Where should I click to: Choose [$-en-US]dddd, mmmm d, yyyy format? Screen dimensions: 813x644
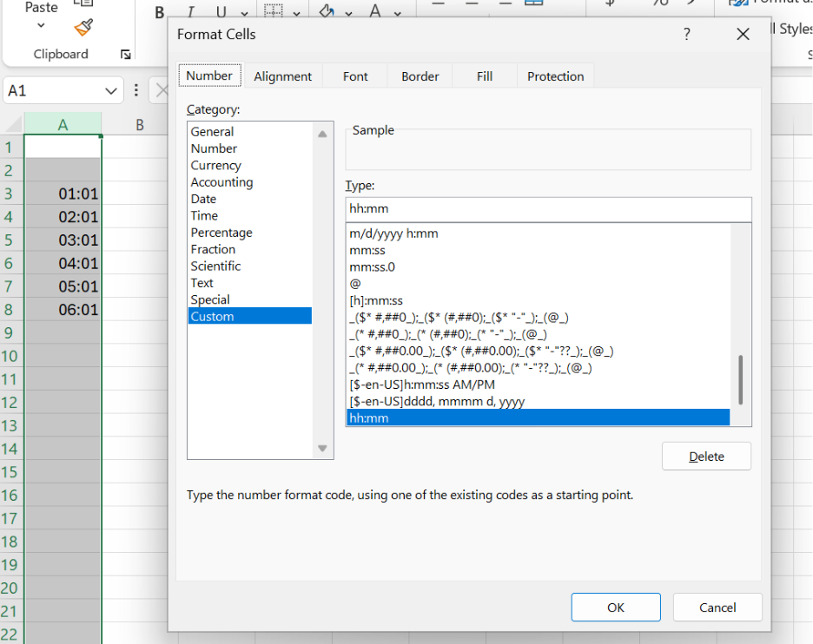click(x=539, y=402)
